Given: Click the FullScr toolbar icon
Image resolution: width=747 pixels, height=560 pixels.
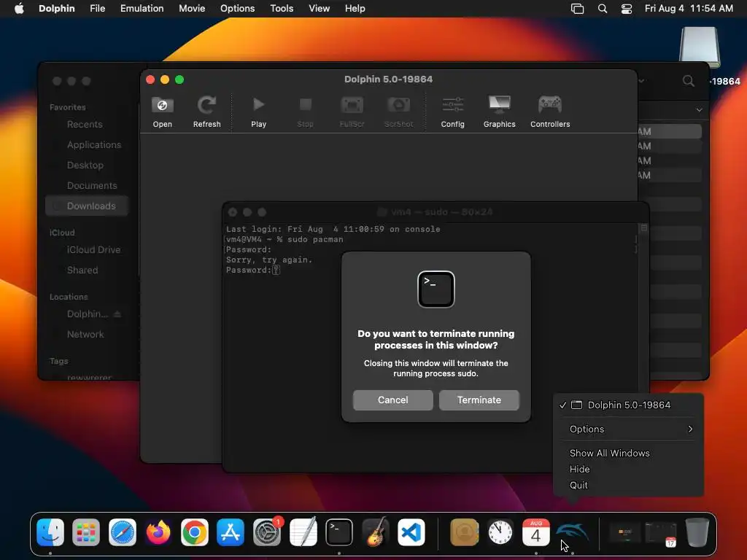Looking at the screenshot, I should [x=352, y=105].
